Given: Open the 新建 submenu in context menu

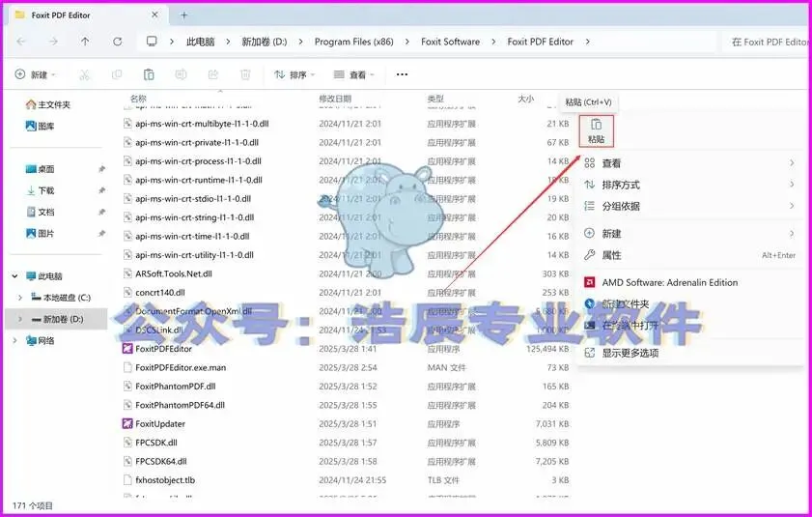Looking at the screenshot, I should (689, 234).
